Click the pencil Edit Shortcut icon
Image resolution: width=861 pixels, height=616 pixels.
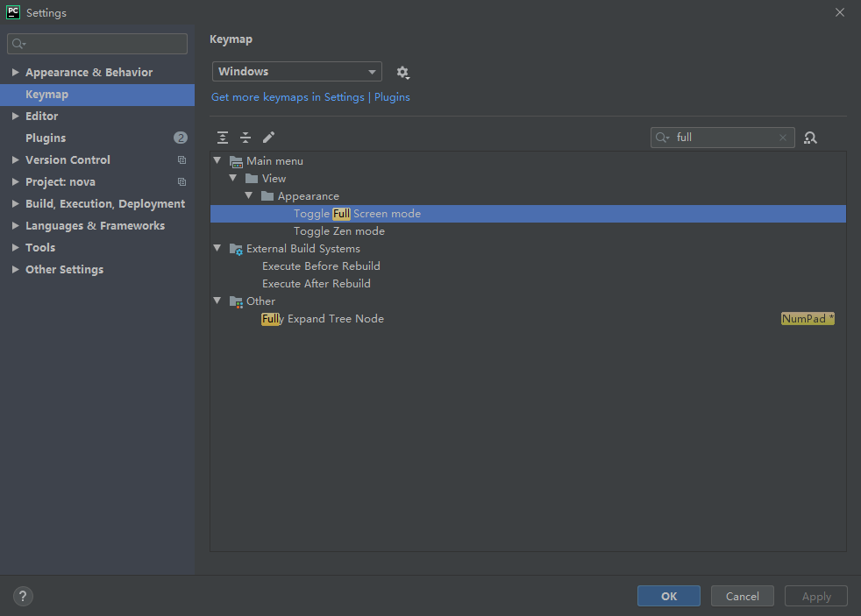[269, 138]
